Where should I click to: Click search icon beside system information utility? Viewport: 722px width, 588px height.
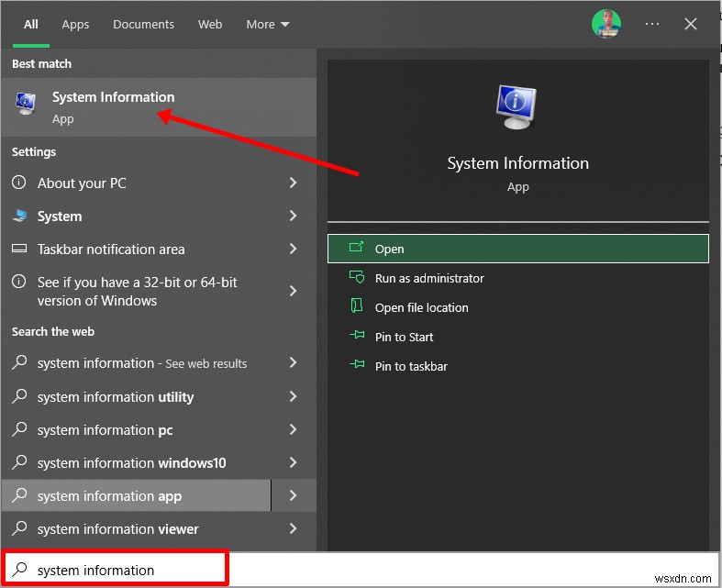(x=19, y=396)
